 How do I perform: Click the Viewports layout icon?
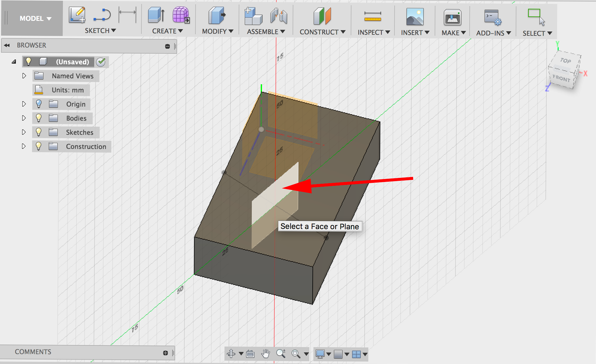coord(356,354)
